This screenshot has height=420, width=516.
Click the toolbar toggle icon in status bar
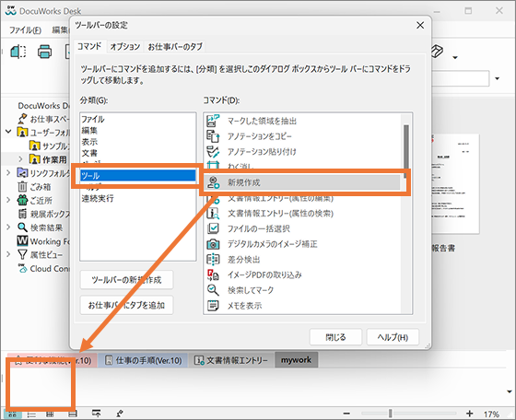97,414
